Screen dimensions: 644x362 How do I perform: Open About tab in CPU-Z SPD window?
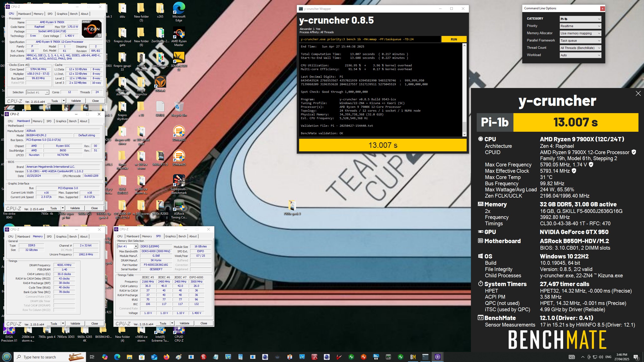pos(193,236)
